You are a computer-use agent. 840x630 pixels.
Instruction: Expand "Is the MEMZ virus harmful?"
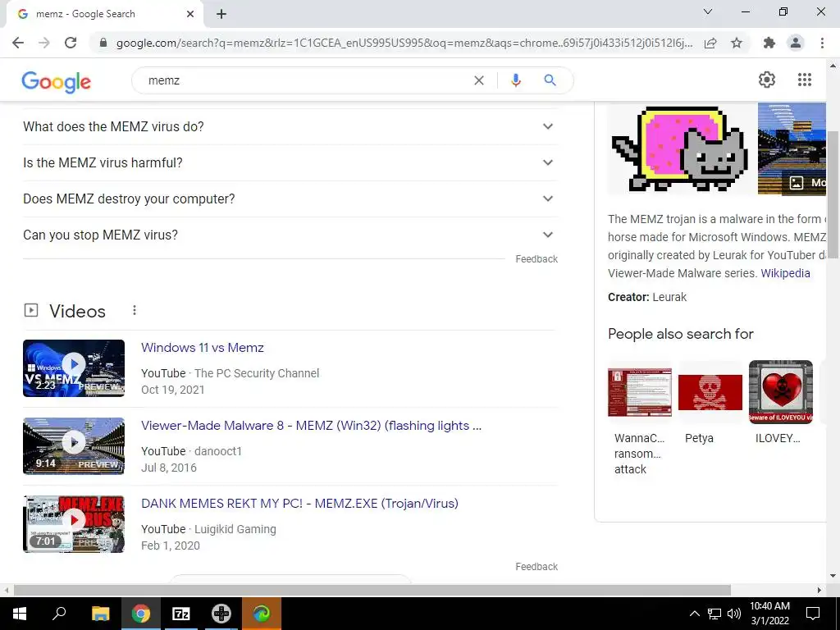290,162
